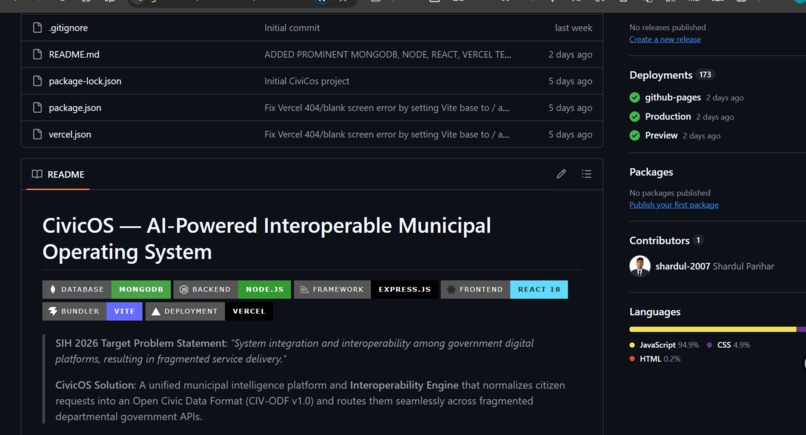Click the 173 deployments count badge
This screenshot has height=435, width=806.
pos(705,75)
